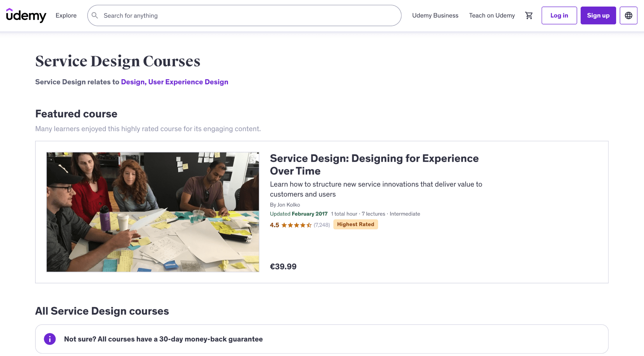Click the €39.99 course price
Screen dimensions: 644x356
[283, 266]
